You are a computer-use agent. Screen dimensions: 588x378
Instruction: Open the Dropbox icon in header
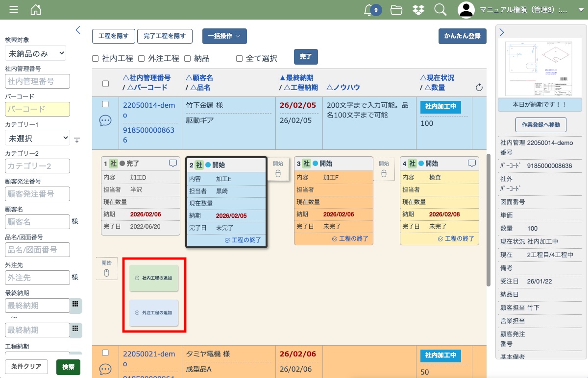(x=418, y=10)
